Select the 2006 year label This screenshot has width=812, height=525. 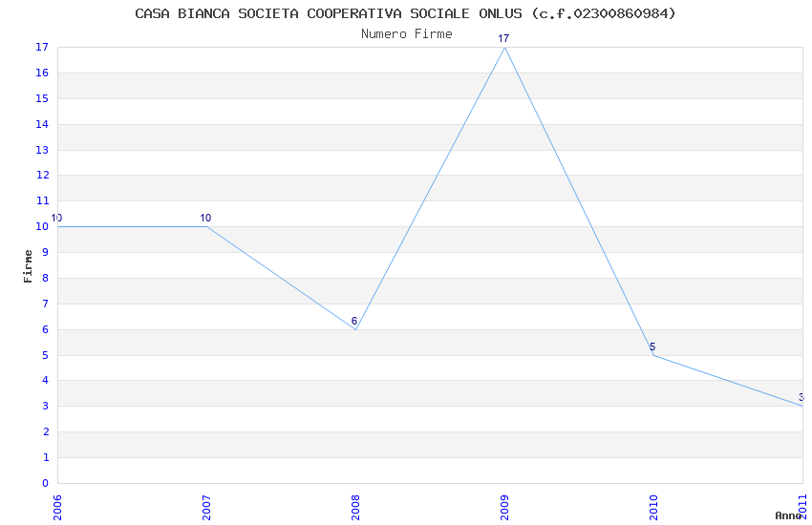click(x=57, y=508)
